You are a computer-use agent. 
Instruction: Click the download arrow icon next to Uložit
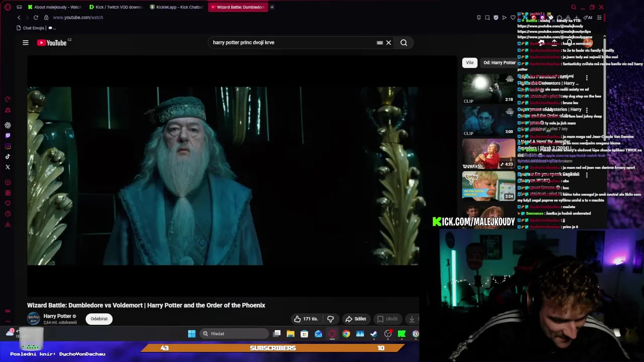coord(412,319)
